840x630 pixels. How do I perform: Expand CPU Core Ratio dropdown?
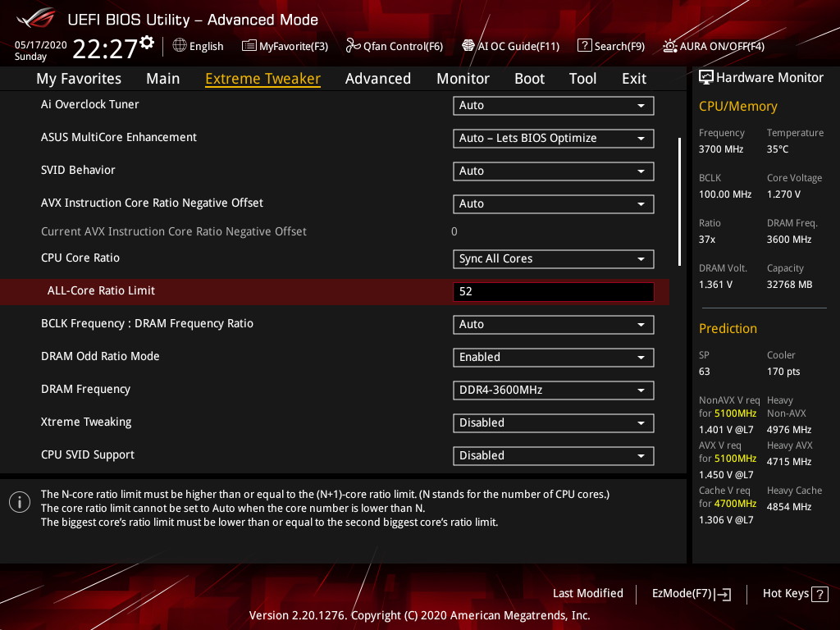coord(554,258)
